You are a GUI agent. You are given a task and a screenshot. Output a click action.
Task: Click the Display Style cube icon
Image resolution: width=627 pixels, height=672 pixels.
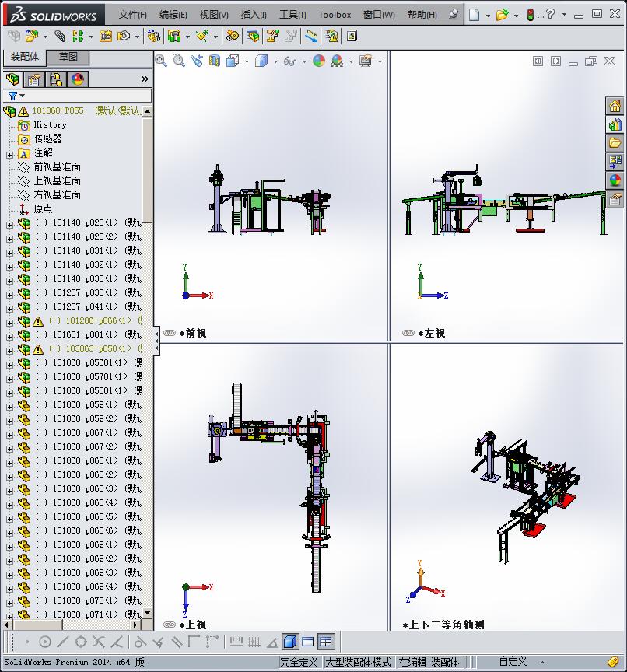(x=261, y=61)
